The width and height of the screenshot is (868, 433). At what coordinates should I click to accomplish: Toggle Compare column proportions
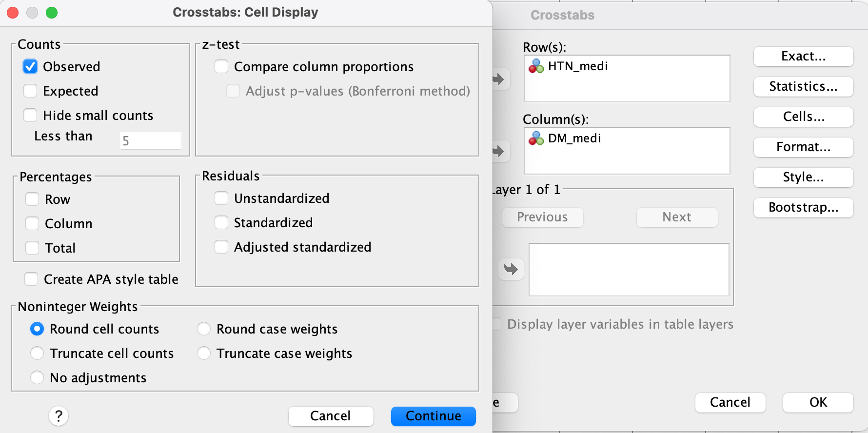(x=221, y=66)
